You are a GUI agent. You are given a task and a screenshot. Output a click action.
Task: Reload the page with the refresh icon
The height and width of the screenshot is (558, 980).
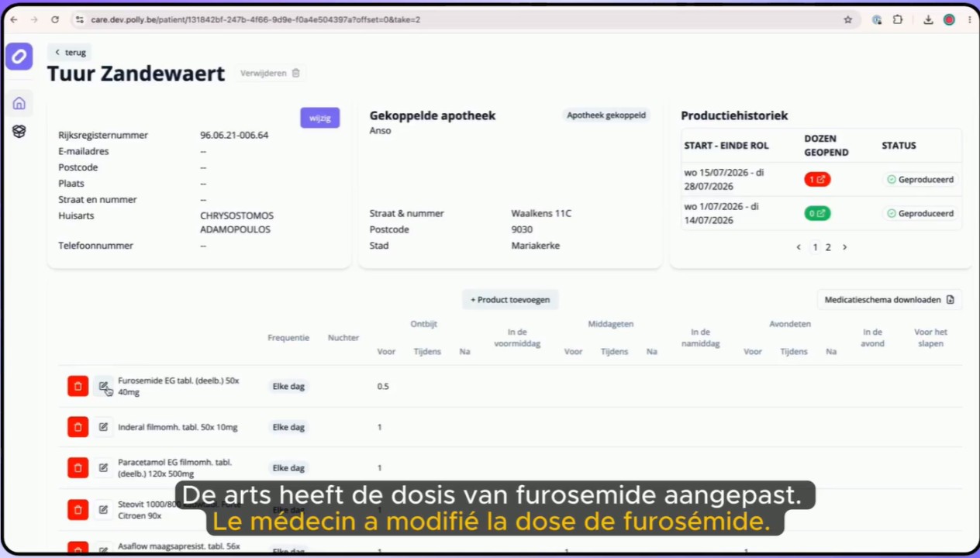(x=54, y=19)
